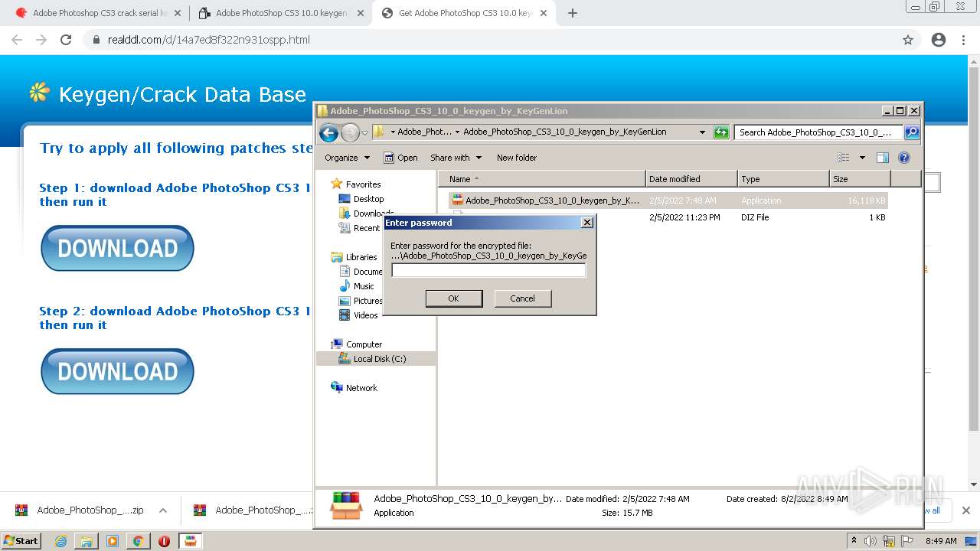Switch to Adobe PhotoShop CS3 10.0 keygen tab
The height and width of the screenshot is (551, 980).
click(280, 13)
